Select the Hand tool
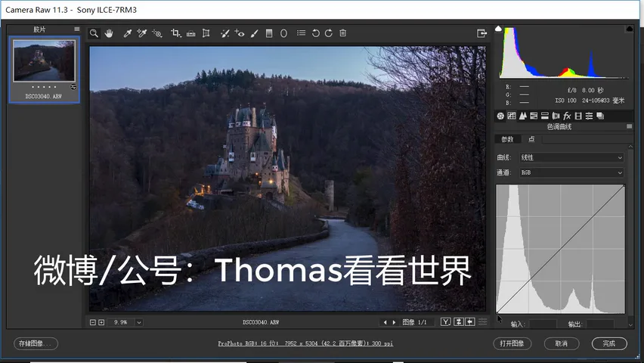This screenshot has height=363, width=644. 109,33
